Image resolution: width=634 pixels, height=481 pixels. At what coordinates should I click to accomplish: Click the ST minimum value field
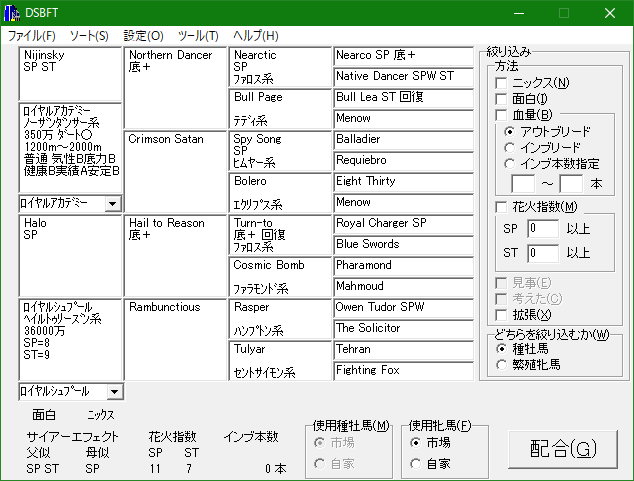pos(543,253)
